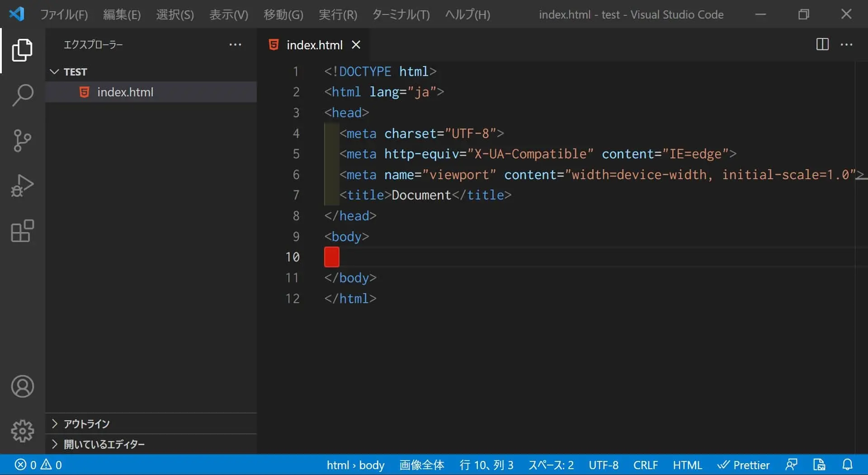Click the Prettier status item

click(743, 465)
